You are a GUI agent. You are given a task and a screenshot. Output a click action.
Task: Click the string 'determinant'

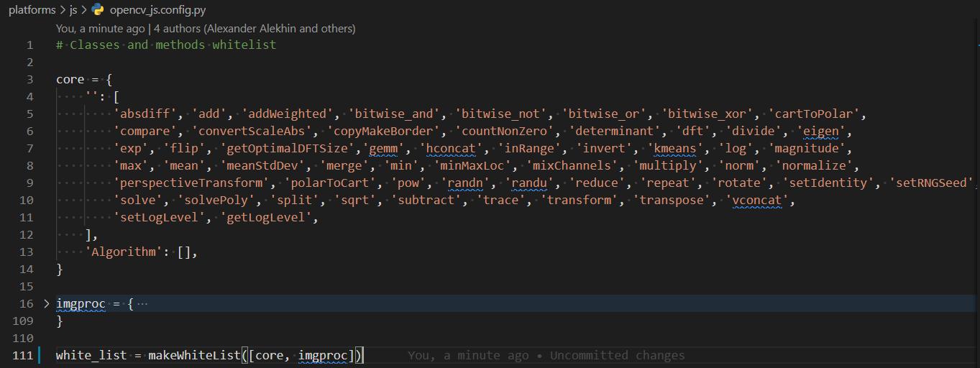tap(615, 131)
